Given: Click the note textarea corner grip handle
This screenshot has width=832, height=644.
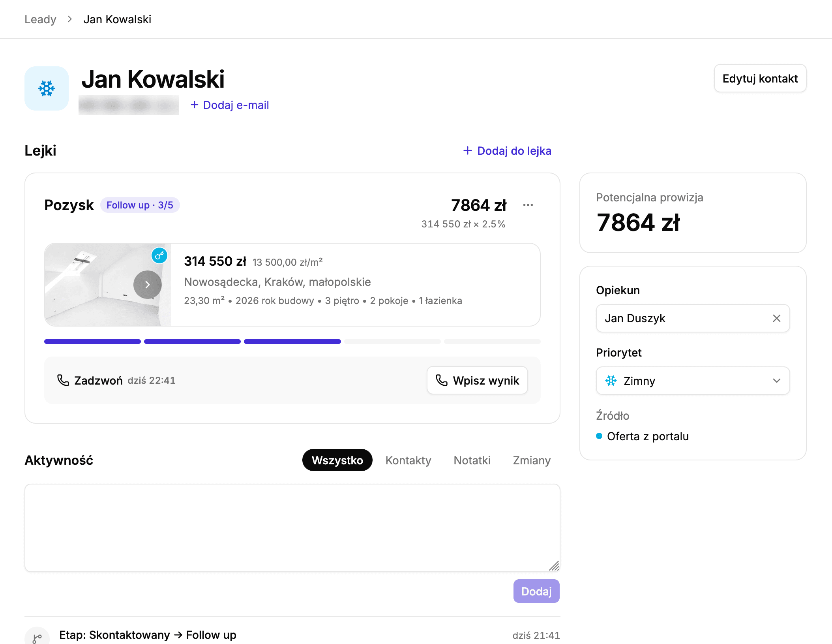Looking at the screenshot, I should pyautogui.click(x=554, y=566).
